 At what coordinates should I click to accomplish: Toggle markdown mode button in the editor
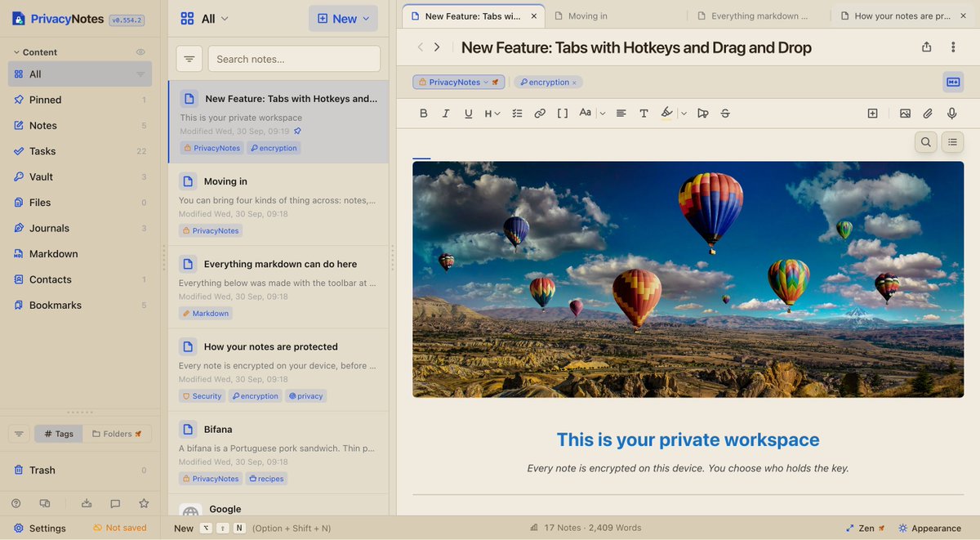pos(953,82)
